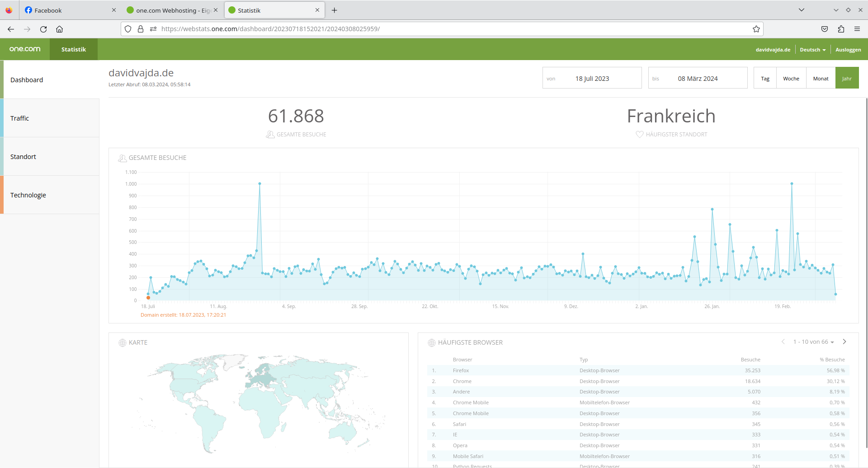This screenshot has height=468, width=868.
Task: Click the Firefox reload page icon
Action: click(43, 29)
